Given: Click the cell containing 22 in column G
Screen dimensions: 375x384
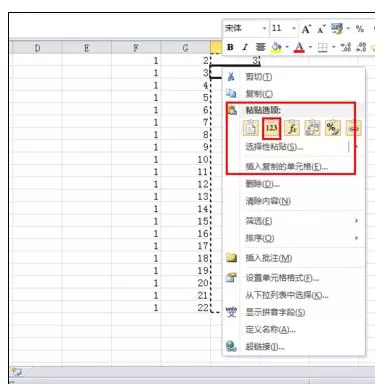Looking at the screenshot, I should pyautogui.click(x=185, y=308).
